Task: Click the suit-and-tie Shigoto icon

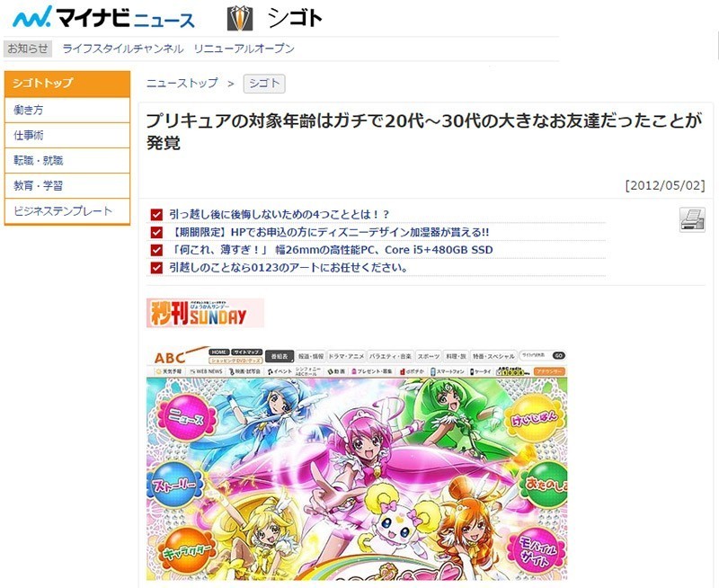Action: click(240, 18)
